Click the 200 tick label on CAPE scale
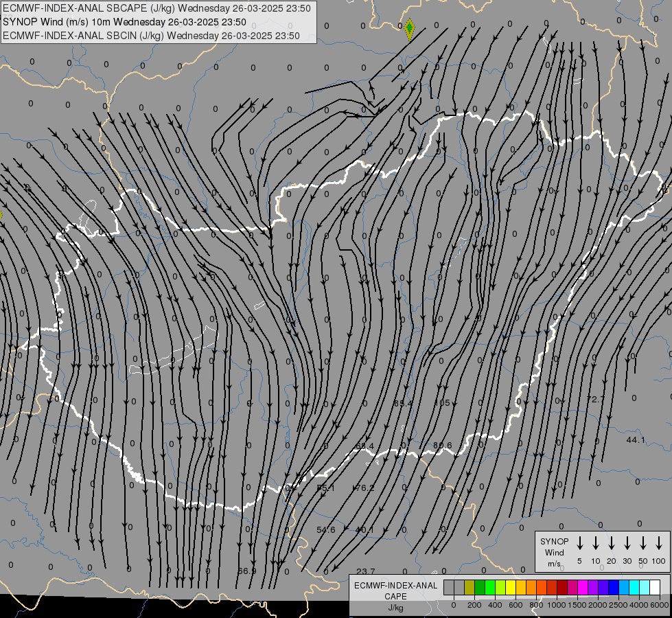 (x=474, y=605)
